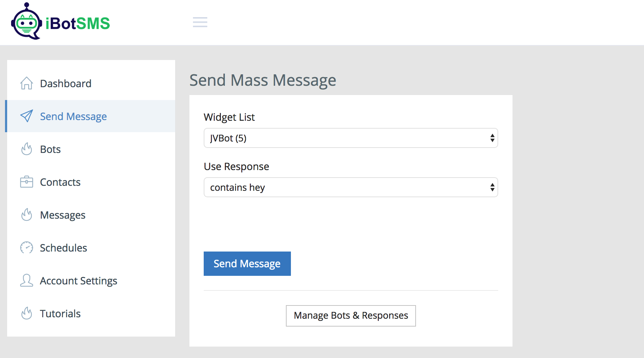The image size is (644, 358).
Task: Click the flame icon beside Bots
Action: click(26, 149)
